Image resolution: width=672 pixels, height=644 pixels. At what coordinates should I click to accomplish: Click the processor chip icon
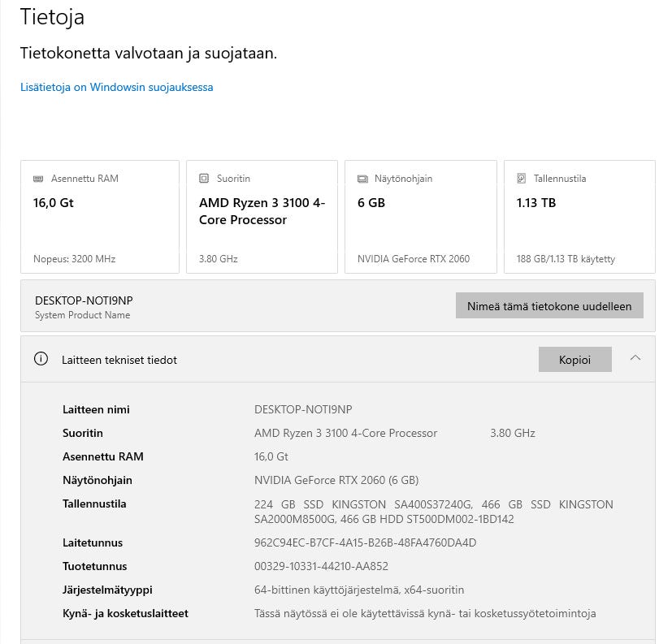click(204, 179)
